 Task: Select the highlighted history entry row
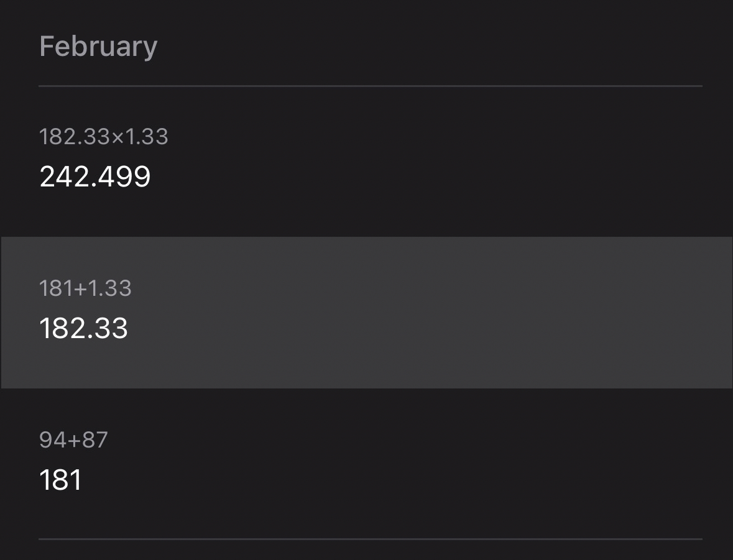pyautogui.click(x=366, y=313)
